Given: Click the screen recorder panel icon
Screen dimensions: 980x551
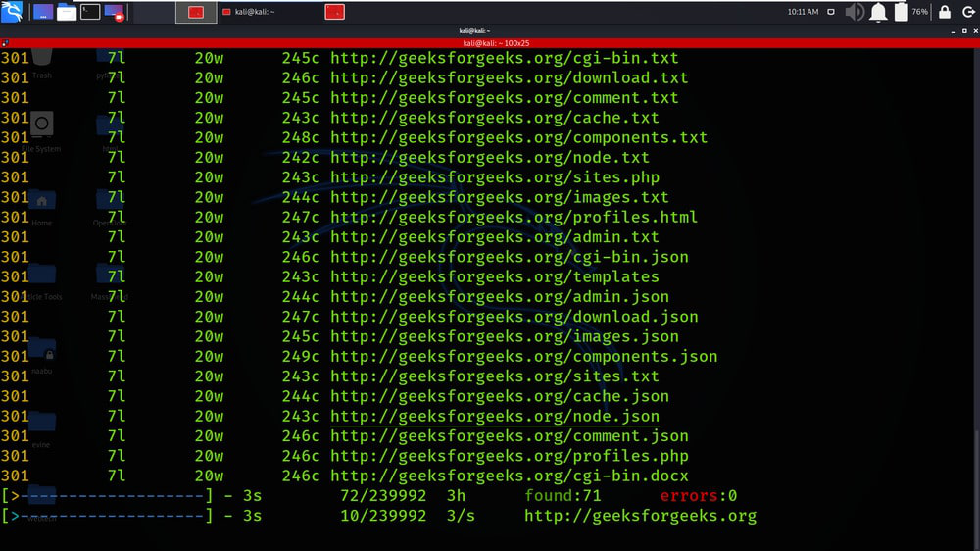Looking at the screenshot, I should point(114,12).
